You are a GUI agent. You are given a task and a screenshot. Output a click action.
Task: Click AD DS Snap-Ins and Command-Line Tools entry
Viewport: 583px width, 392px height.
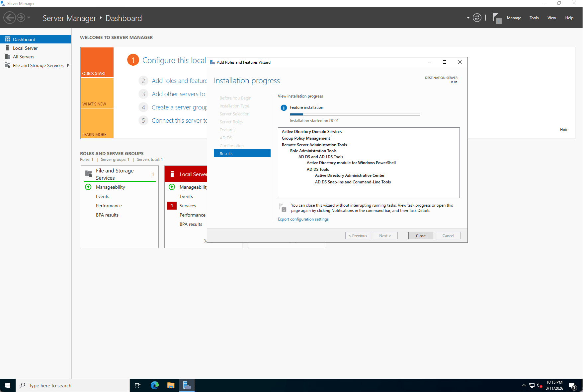[x=353, y=182]
